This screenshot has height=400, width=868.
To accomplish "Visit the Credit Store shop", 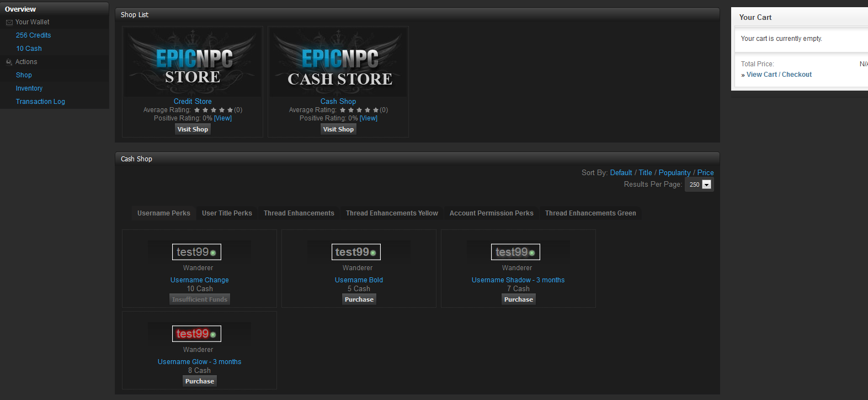I will (x=193, y=129).
